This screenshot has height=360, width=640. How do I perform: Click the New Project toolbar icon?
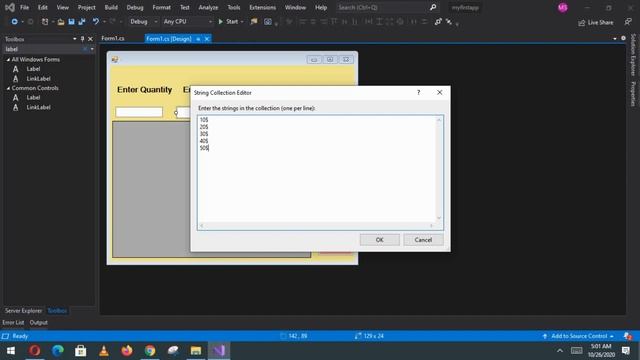pyautogui.click(x=45, y=22)
